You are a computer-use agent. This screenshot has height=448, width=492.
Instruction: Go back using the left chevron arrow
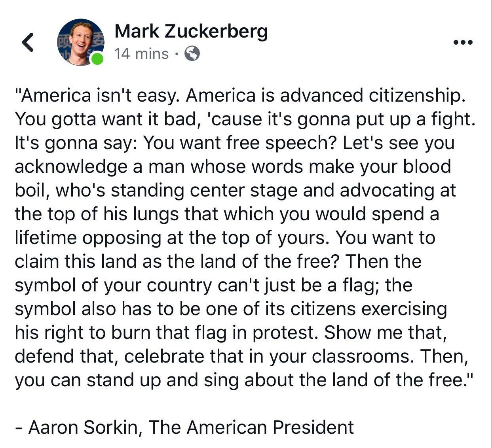[27, 42]
